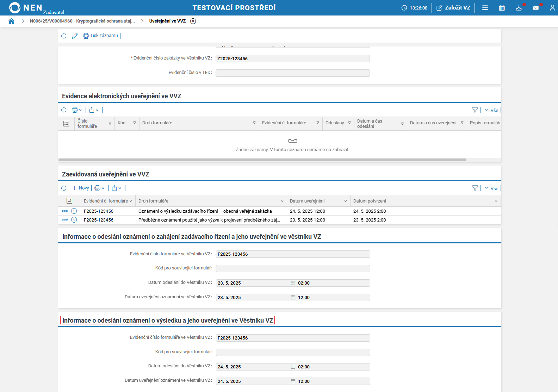Open column settings icon in Zaevidovaná table
558x392 pixels.
(69, 201)
